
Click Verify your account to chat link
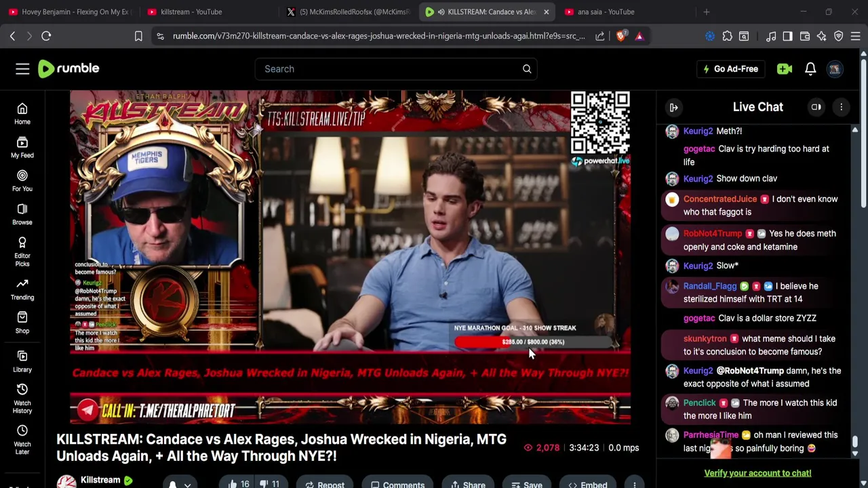point(757,473)
